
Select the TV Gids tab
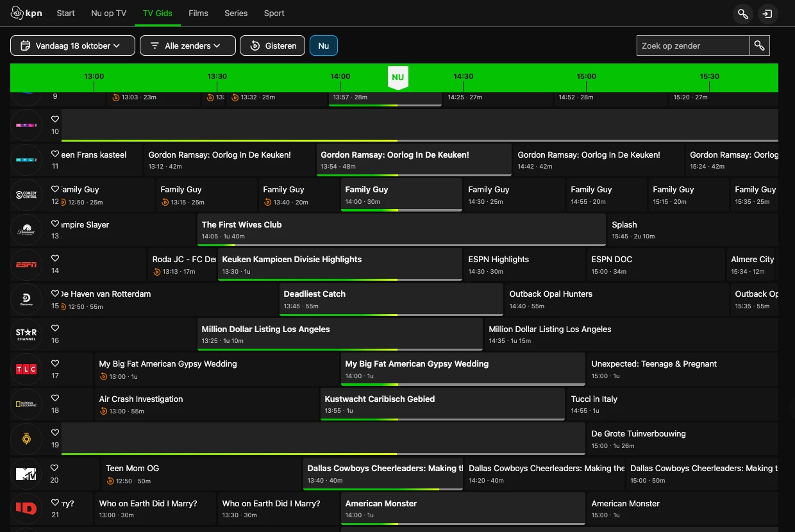pyautogui.click(x=158, y=13)
